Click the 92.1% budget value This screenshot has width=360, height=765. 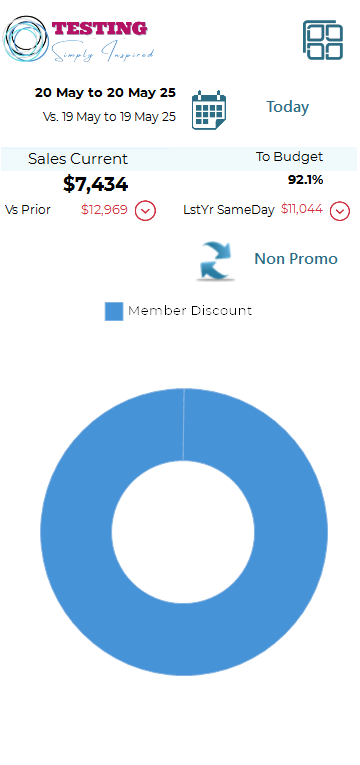coord(305,180)
